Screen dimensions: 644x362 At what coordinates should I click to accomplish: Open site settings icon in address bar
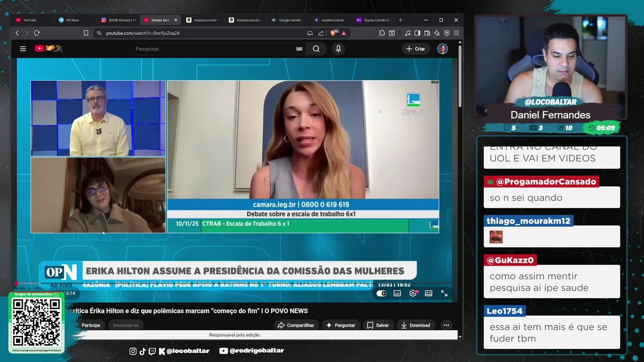(99, 33)
